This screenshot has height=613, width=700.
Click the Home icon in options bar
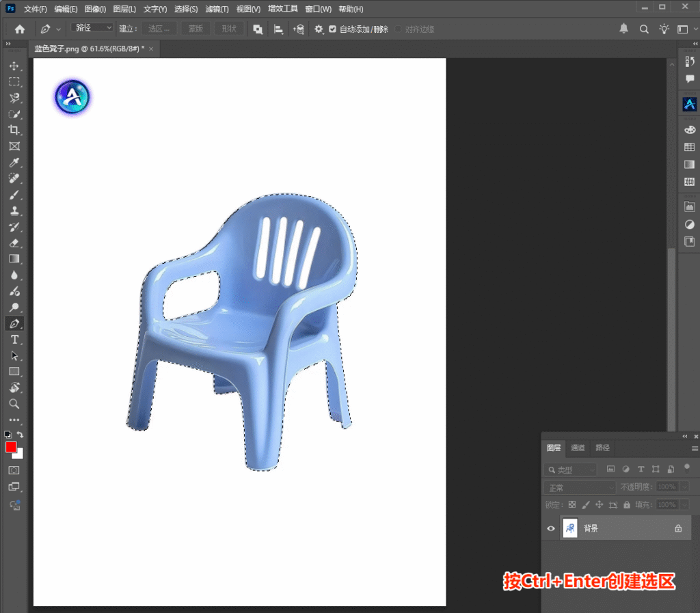[20, 29]
